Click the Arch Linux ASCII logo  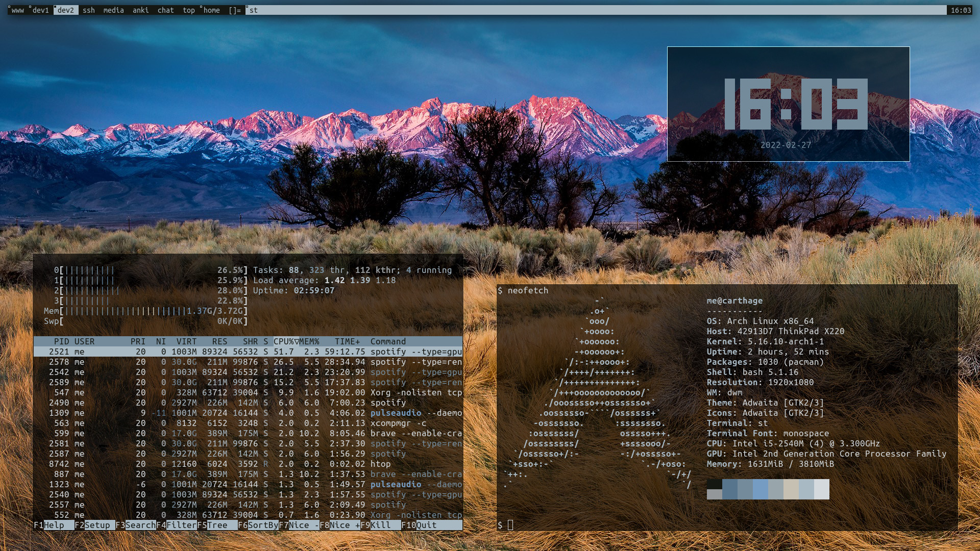pos(597,392)
